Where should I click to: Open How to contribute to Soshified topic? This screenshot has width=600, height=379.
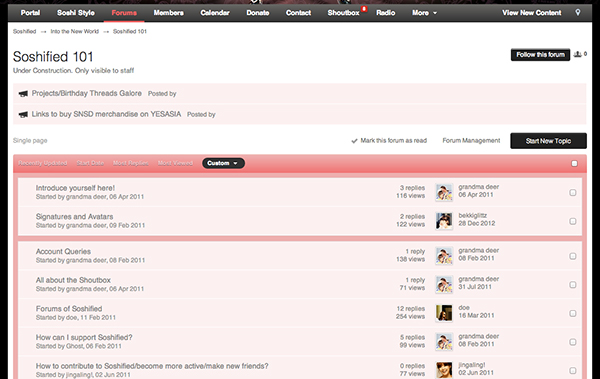click(x=152, y=366)
